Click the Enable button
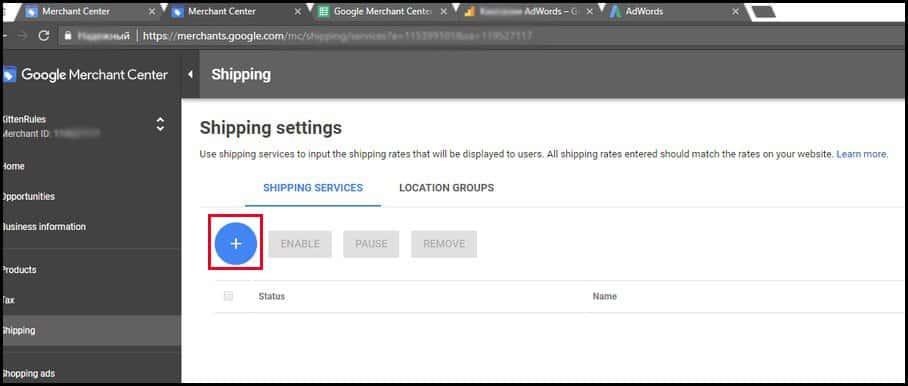This screenshot has width=908, height=386. click(300, 244)
